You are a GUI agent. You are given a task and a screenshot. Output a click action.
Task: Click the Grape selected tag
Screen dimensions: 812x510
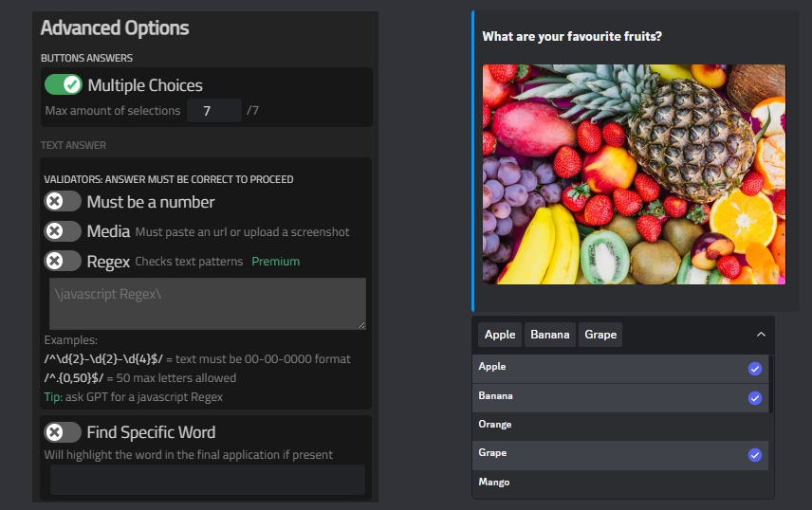[600, 335]
